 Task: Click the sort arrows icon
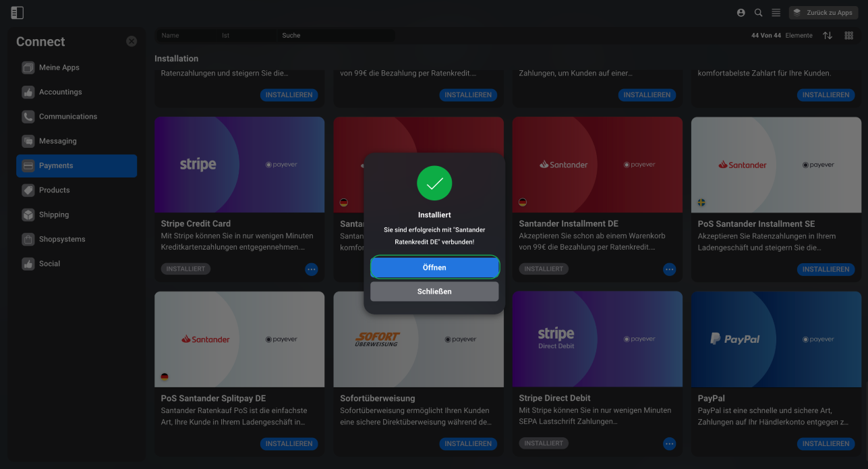click(x=828, y=35)
